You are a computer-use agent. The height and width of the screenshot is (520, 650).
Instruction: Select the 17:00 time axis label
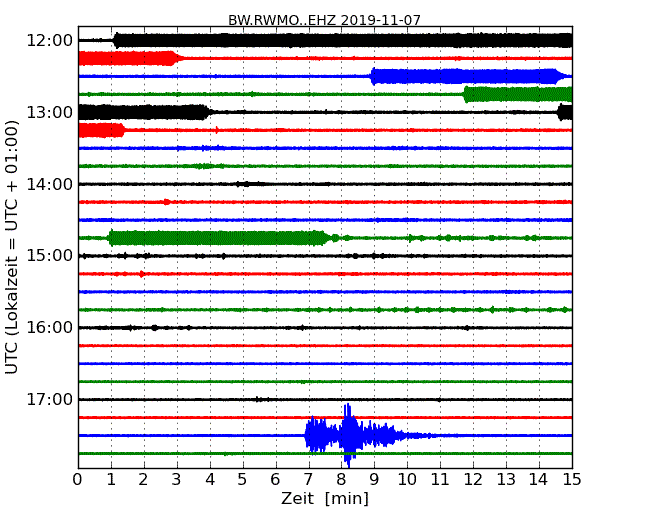click(50, 399)
